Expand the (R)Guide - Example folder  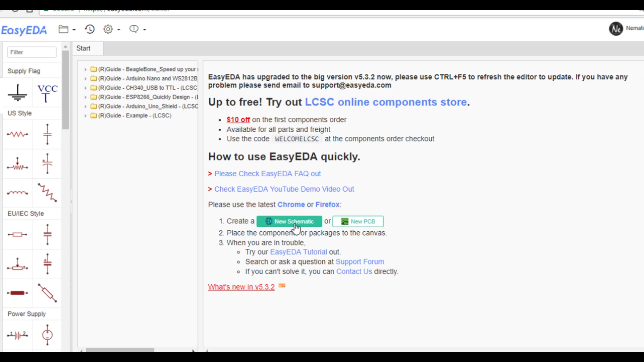[86, 116]
